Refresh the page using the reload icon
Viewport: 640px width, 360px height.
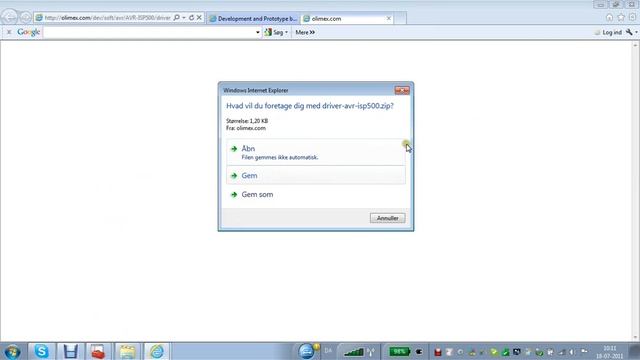191,18
